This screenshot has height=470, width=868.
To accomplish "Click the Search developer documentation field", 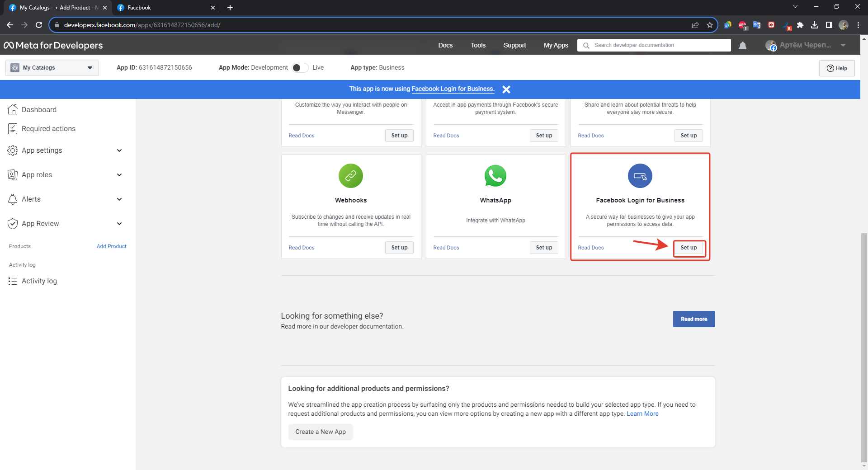I will tap(658, 45).
